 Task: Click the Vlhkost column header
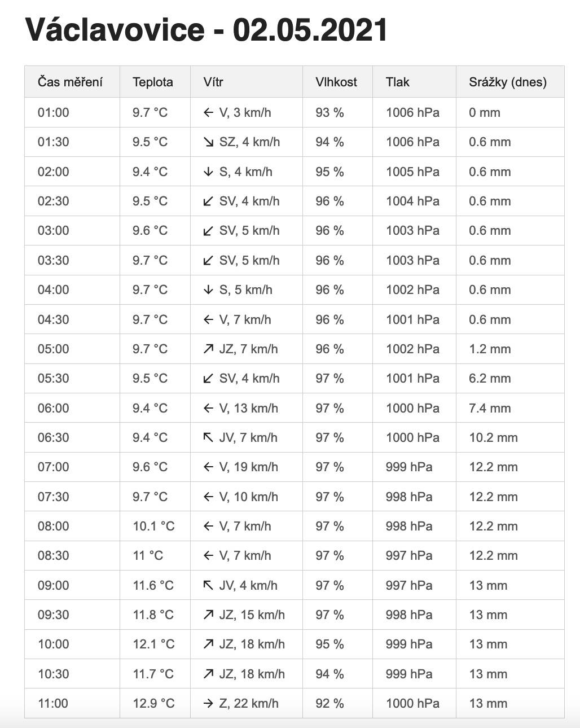click(x=337, y=82)
